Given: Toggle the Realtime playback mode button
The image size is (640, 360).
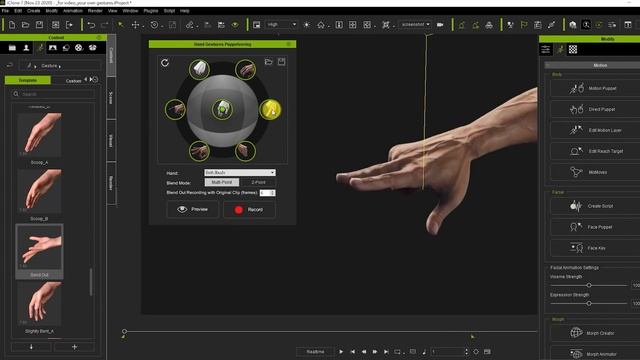Looking at the screenshot, I should [316, 352].
